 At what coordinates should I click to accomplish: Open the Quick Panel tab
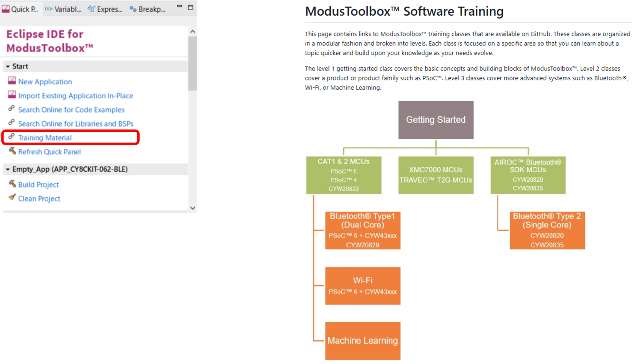21,9
